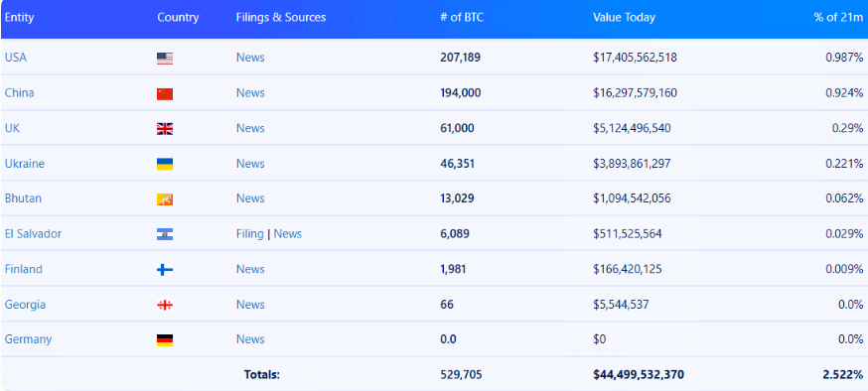Select the 61,000 BTC cell

tap(457, 128)
